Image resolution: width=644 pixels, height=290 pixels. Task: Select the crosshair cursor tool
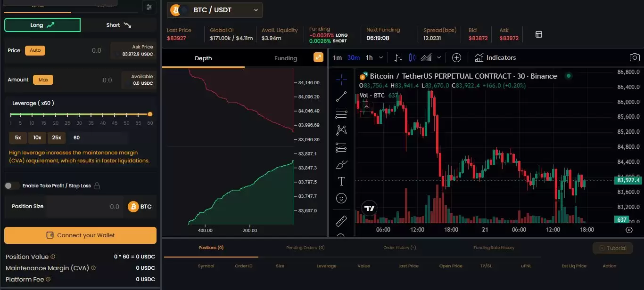[341, 79]
